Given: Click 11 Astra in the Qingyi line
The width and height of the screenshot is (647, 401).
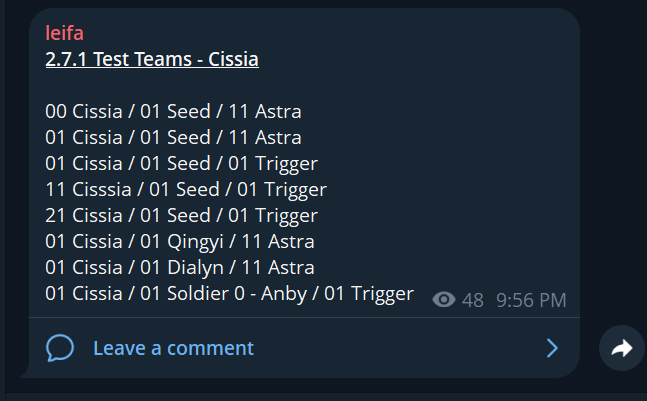Looking at the screenshot, I should [278, 241].
